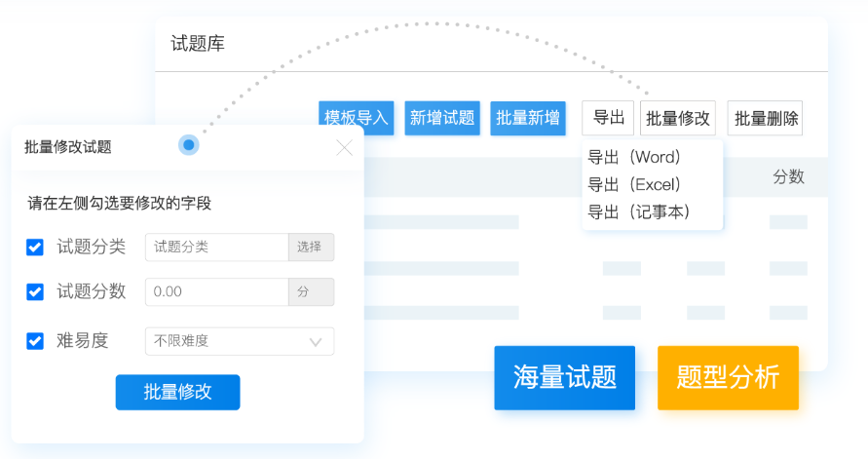
Task: Close the 批量修改试题 dialog
Action: click(x=344, y=148)
